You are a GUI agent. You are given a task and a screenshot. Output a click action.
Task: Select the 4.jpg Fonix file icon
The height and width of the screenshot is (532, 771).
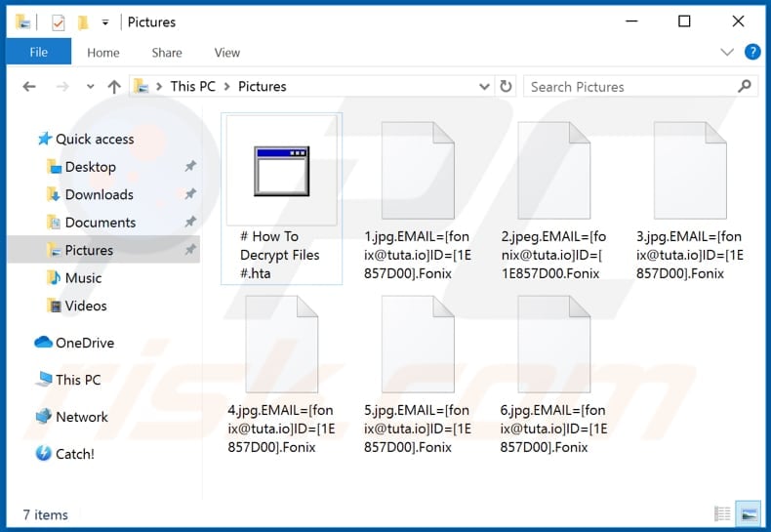282,345
